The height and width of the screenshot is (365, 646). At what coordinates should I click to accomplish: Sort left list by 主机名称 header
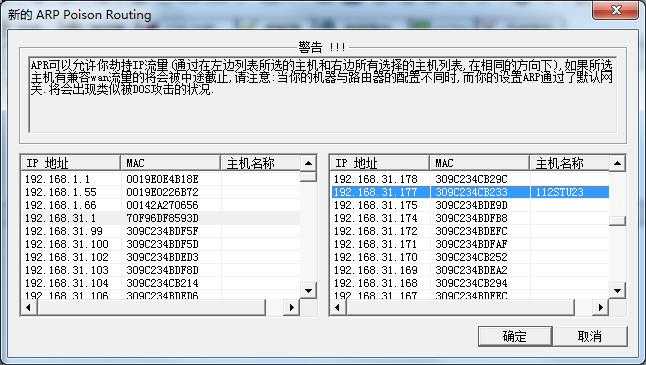point(260,163)
